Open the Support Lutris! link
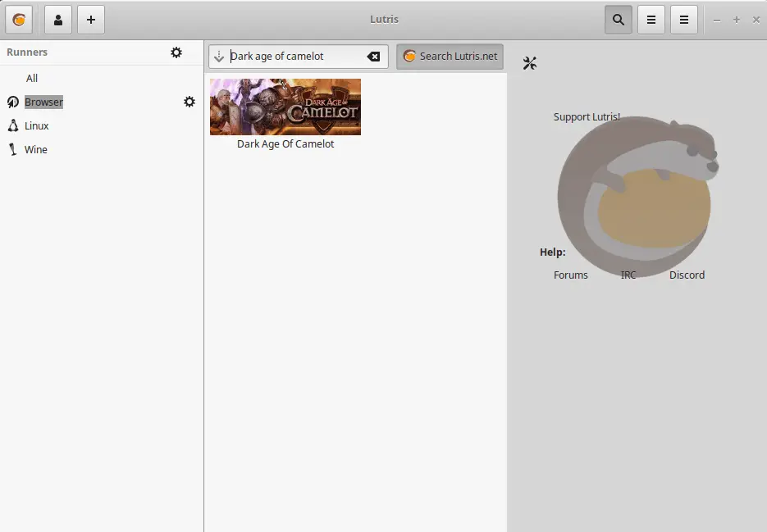This screenshot has height=532, width=767. click(x=587, y=117)
